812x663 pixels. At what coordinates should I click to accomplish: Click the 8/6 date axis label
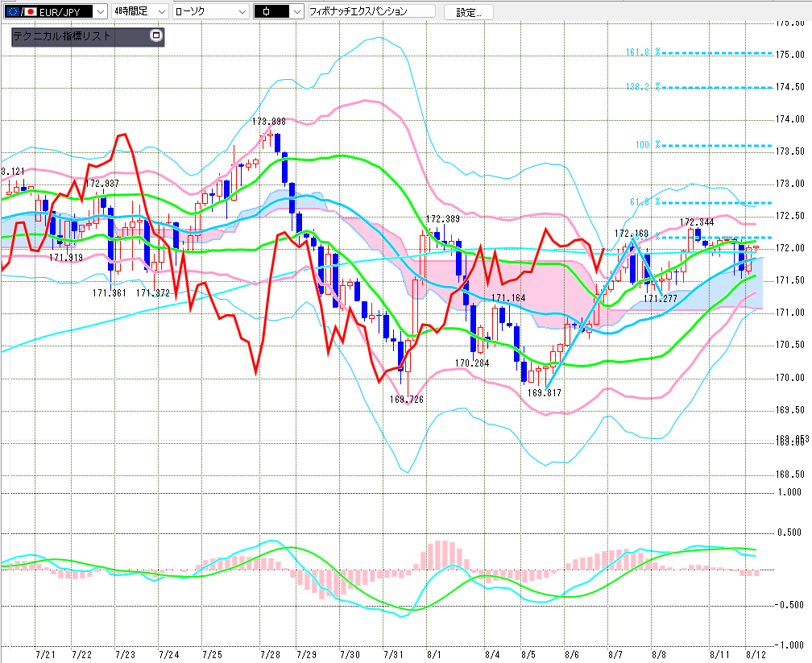[572, 655]
